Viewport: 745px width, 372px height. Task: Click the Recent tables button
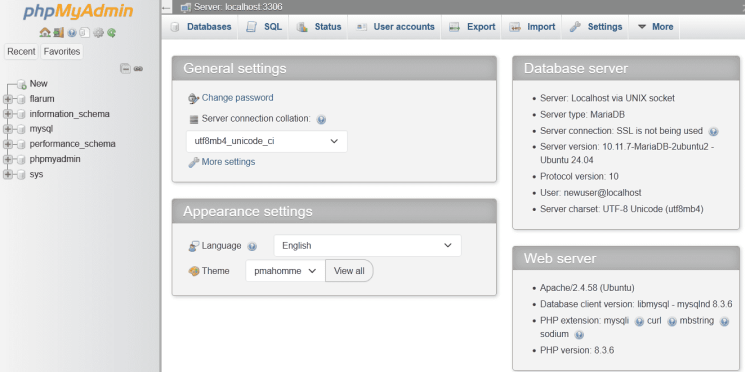click(21, 51)
